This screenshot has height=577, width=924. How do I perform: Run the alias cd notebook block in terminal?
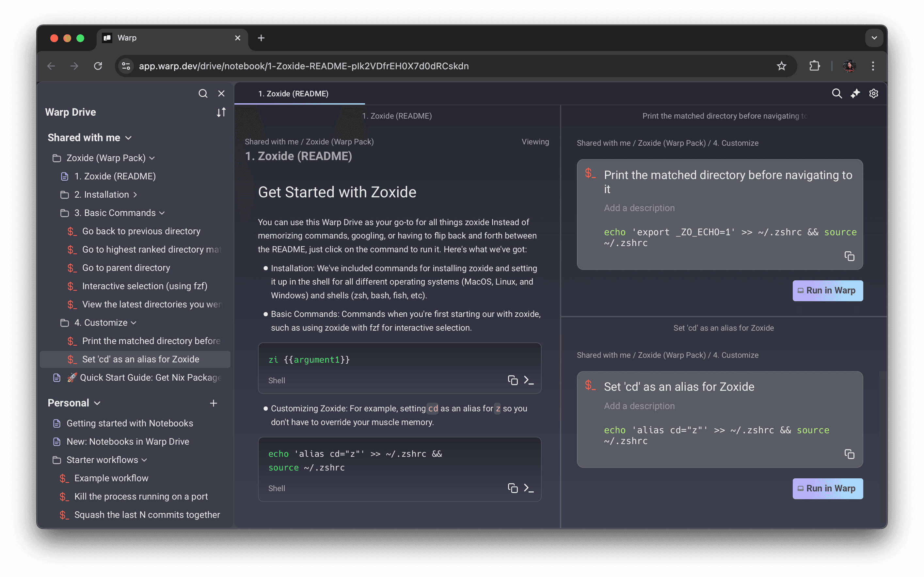[529, 488]
